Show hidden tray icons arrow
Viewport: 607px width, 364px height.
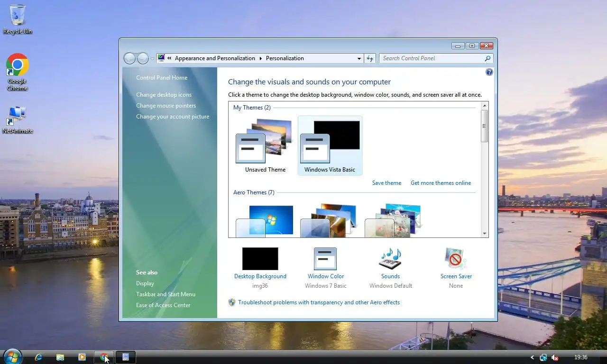pos(532,357)
